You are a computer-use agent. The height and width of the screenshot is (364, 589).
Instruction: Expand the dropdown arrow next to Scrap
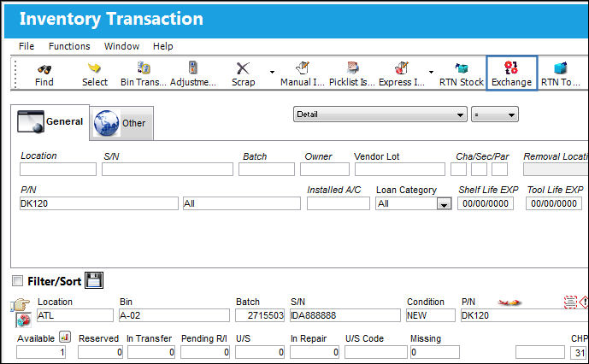click(272, 72)
